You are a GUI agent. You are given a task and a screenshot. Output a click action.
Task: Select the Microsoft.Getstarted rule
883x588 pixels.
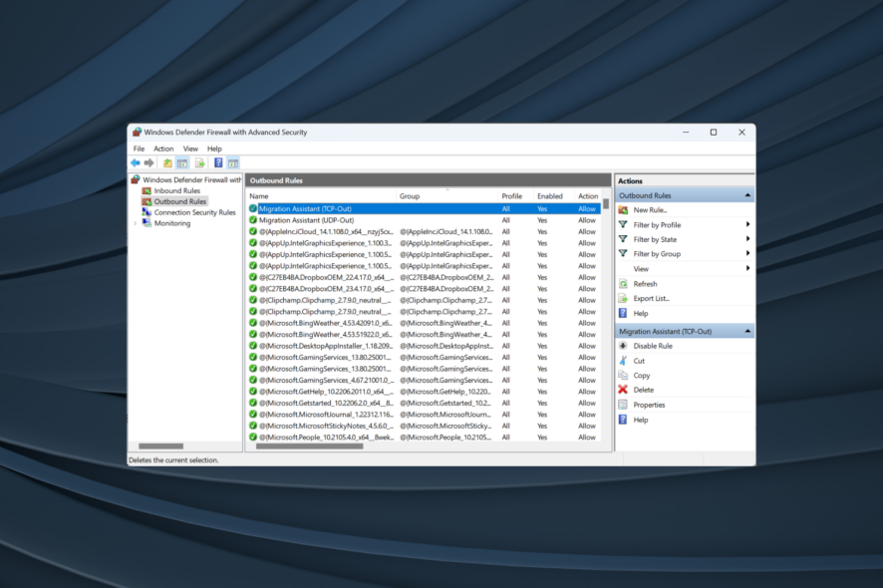click(x=426, y=404)
